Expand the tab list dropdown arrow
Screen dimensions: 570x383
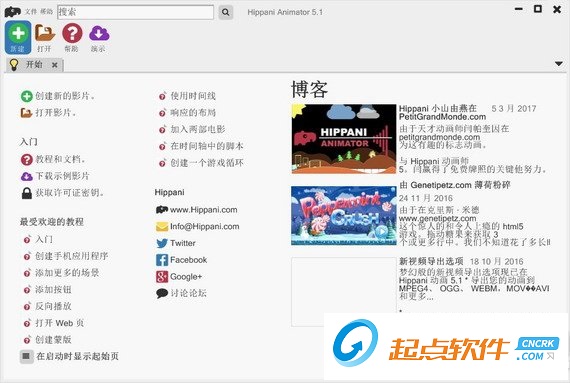559,64
